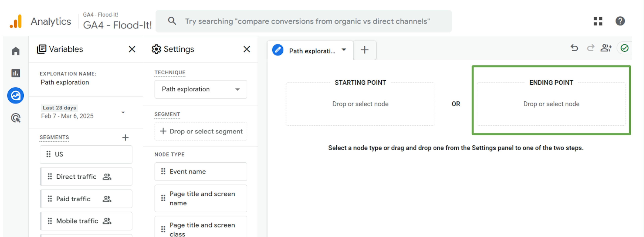
Task: Add a new exploration tab
Action: 364,50
